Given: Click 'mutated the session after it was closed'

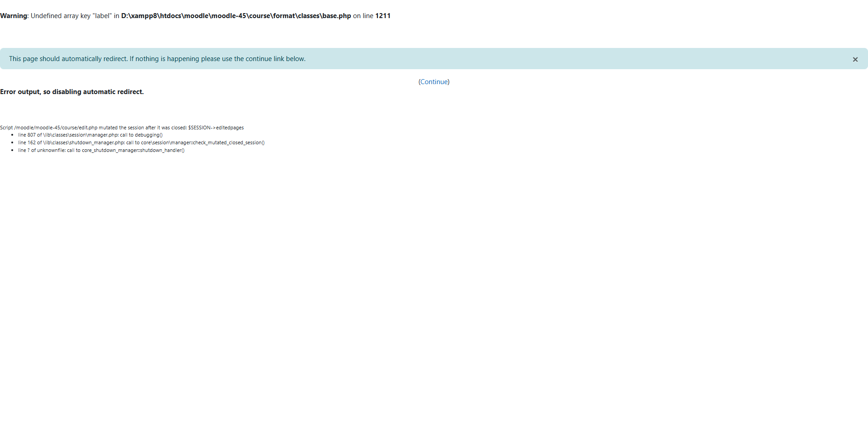Looking at the screenshot, I should pyautogui.click(x=142, y=128).
